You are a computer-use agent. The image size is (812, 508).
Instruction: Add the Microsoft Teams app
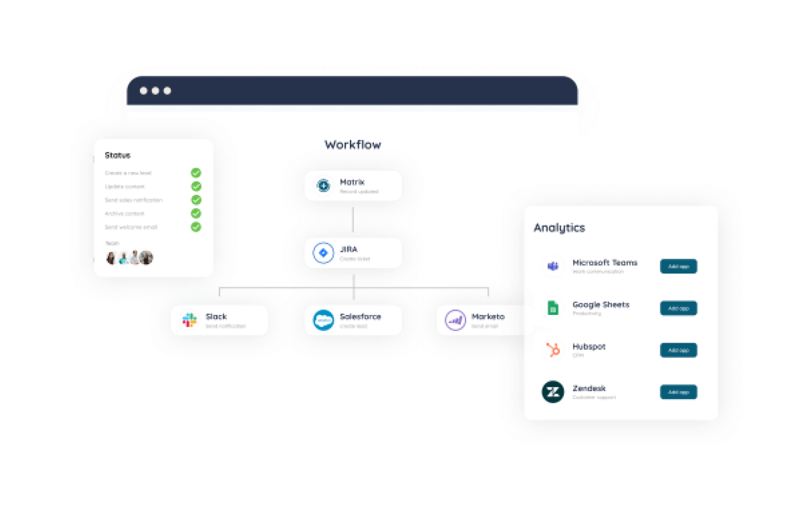click(678, 266)
